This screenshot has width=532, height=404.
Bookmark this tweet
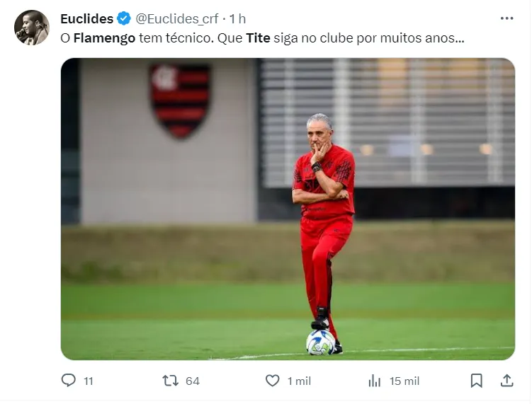coord(476,381)
